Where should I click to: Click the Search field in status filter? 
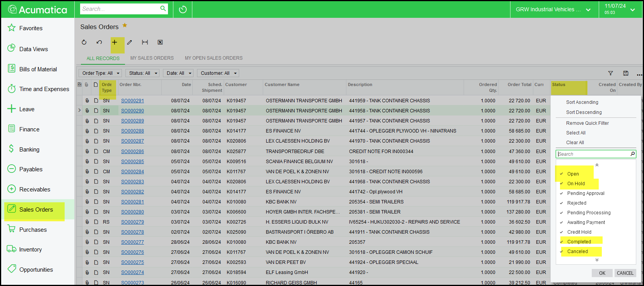593,154
